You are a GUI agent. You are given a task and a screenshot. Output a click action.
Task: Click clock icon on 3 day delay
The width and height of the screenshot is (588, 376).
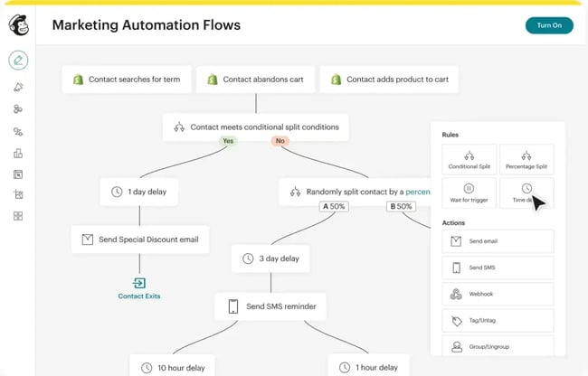click(x=248, y=258)
